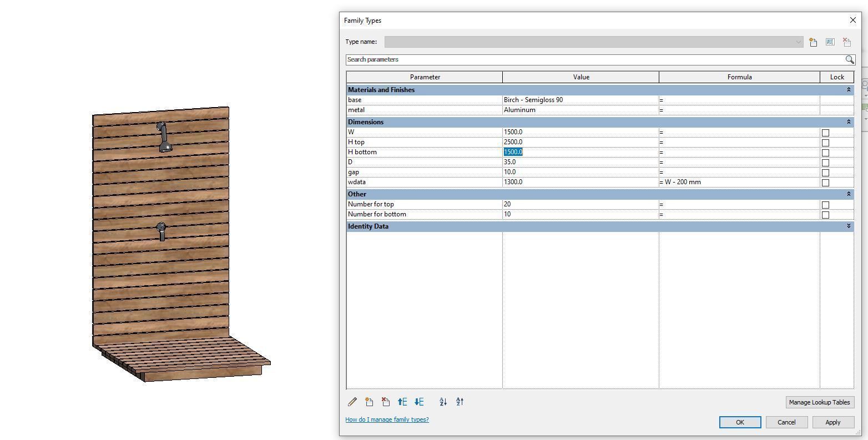Image resolution: width=868 pixels, height=440 pixels.
Task: Click the Edit Parameter pencil icon
Action: coord(352,402)
